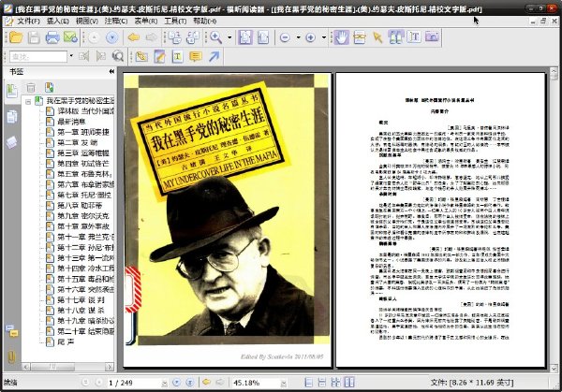Click the Zoom In plus button
562x392 pixels.
(x=310, y=37)
